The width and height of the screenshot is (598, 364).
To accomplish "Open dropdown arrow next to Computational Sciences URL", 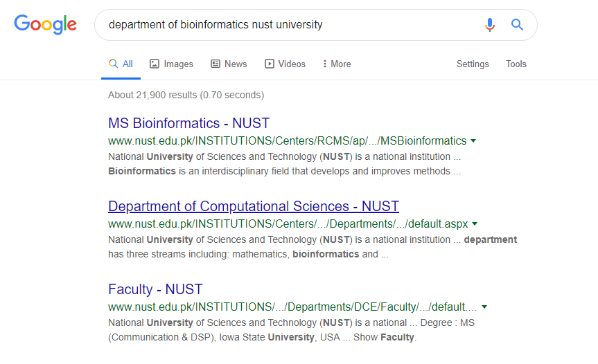I will tap(475, 224).
